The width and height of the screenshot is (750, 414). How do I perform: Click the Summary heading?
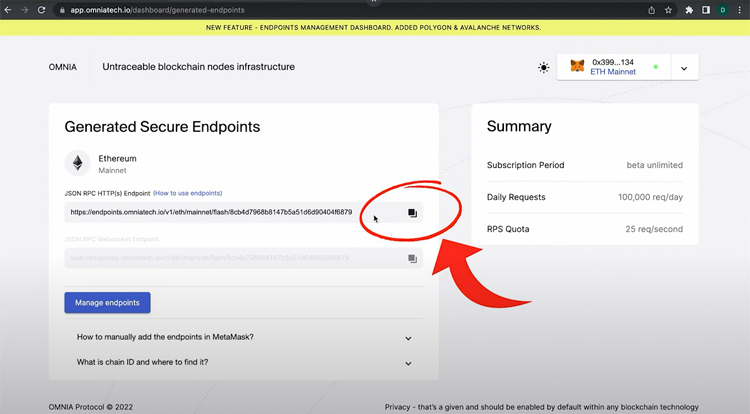click(519, 126)
